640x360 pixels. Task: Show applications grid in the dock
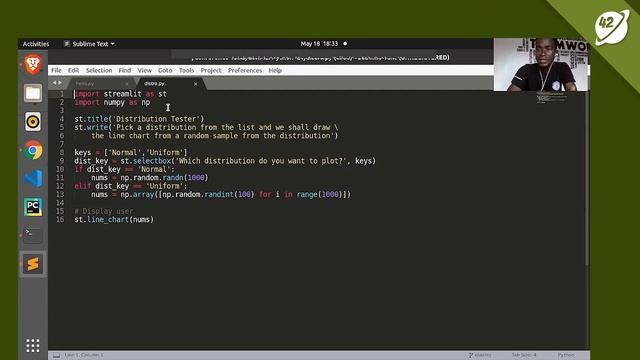point(33,345)
